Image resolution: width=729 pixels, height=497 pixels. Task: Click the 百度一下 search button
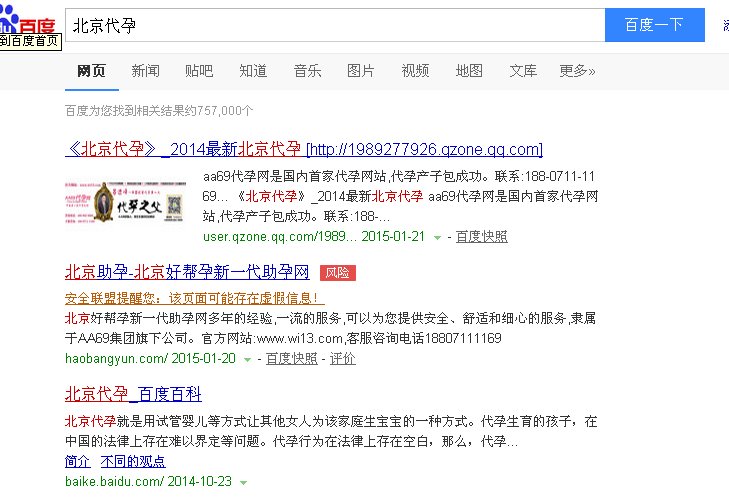655,25
